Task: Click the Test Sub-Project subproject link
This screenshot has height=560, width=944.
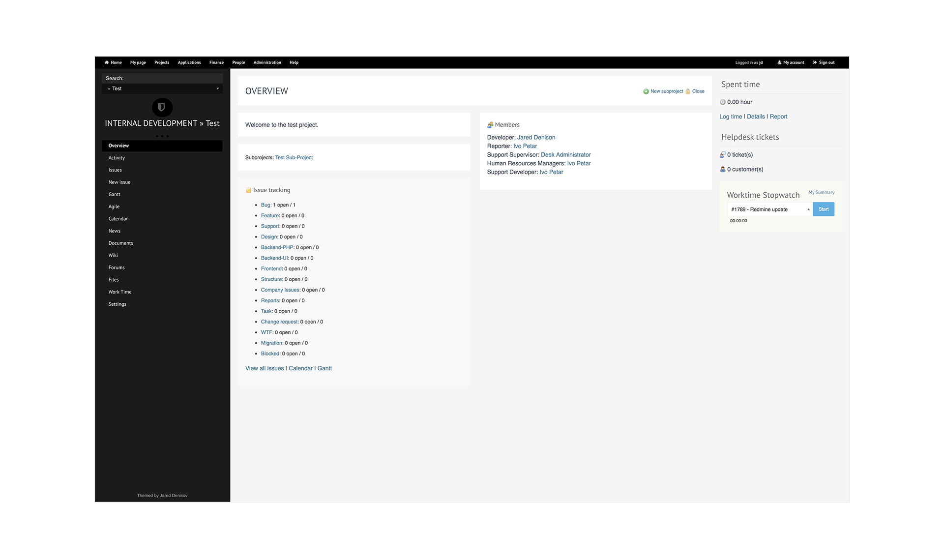Action: pyautogui.click(x=294, y=157)
